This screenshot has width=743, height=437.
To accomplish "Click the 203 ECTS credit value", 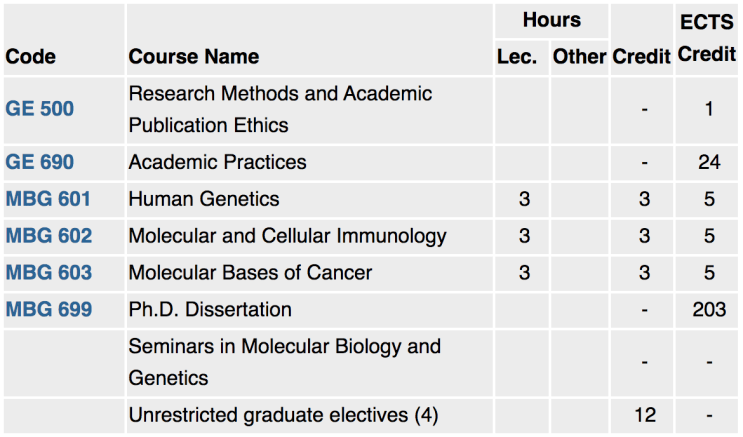I will tap(709, 310).
